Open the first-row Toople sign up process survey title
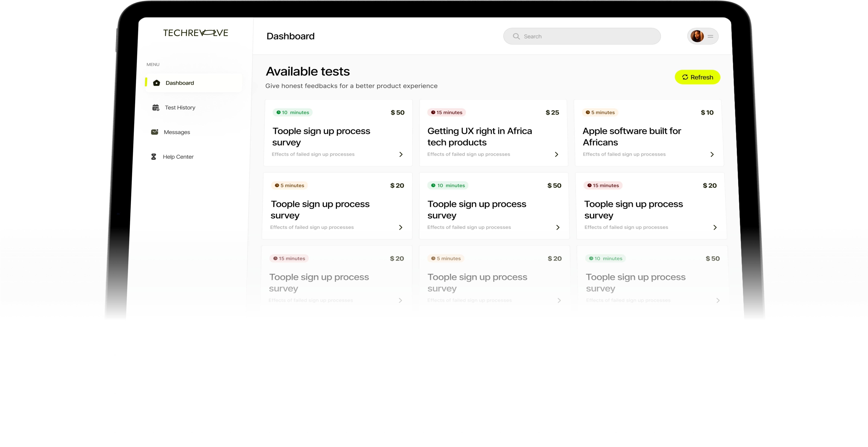Screen dimensions: 868x447 tap(321, 137)
